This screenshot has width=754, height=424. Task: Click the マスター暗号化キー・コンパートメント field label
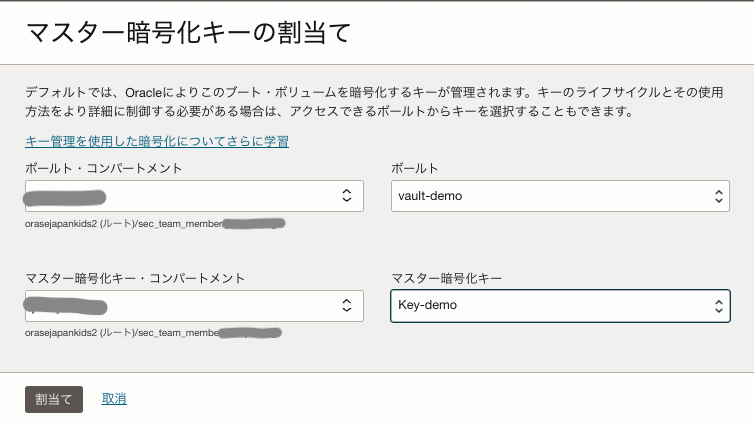(135, 277)
